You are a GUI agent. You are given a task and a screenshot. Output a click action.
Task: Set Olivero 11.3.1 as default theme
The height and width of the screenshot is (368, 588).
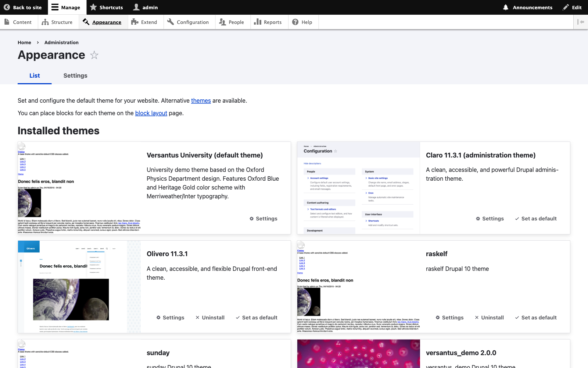pos(257,318)
